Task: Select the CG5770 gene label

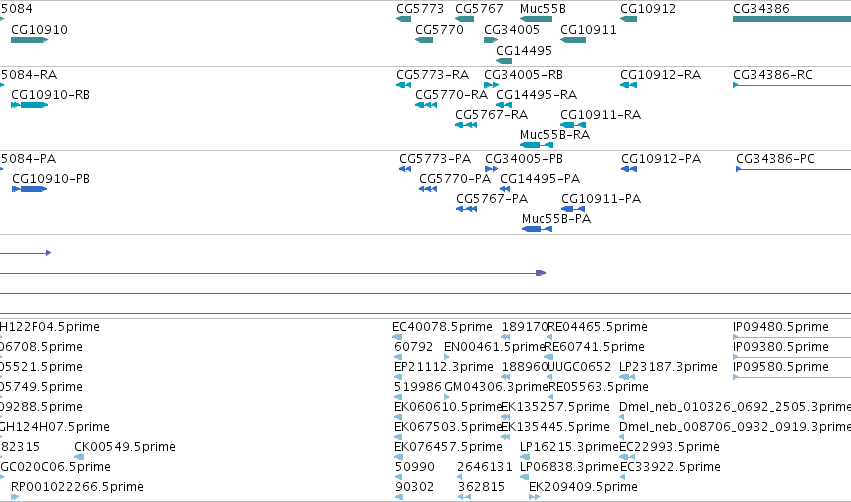Action: coord(439,30)
